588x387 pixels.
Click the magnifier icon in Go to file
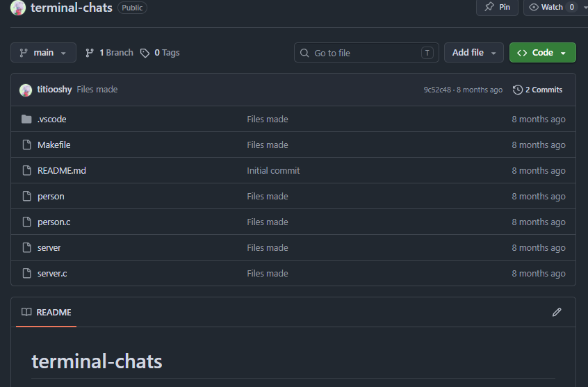(x=304, y=53)
